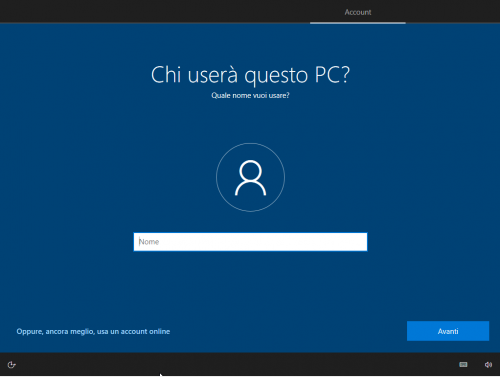This screenshot has height=377, width=500.
Task: Open accessibility options in the bottom bar
Action: tap(11, 365)
